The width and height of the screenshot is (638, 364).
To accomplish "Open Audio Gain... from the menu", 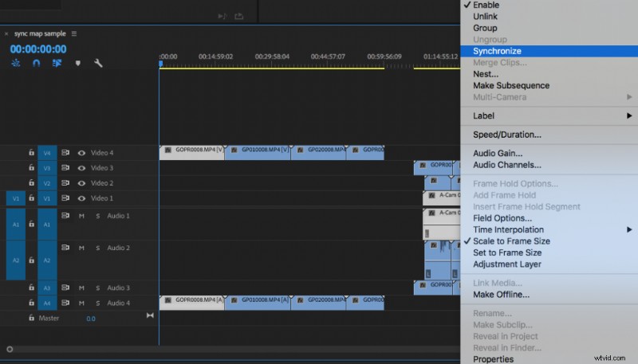I will pos(498,154).
